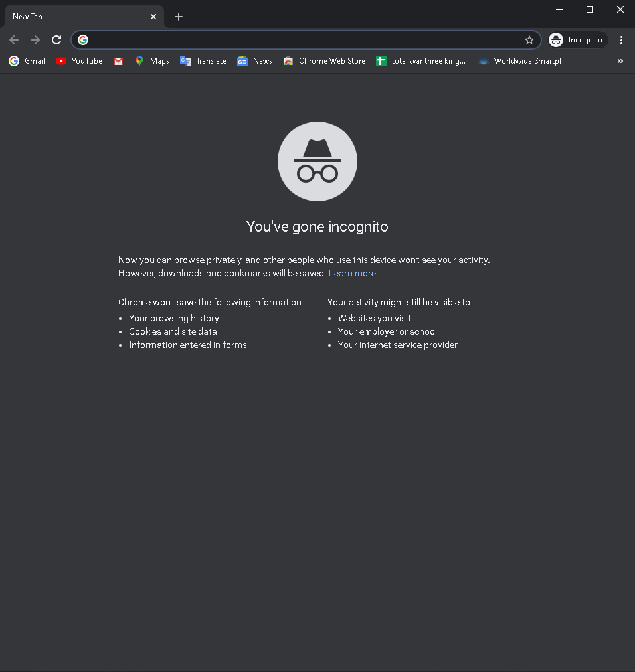The height and width of the screenshot is (672, 635).
Task: Open a new tab with the plus button
Action: [x=179, y=17]
